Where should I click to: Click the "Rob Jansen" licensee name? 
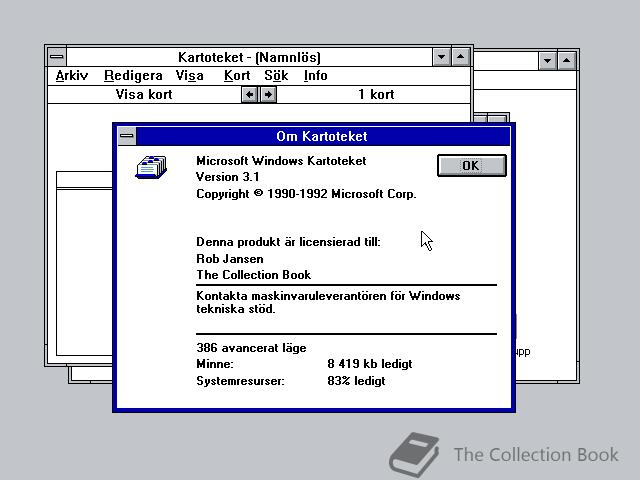[x=230, y=259]
